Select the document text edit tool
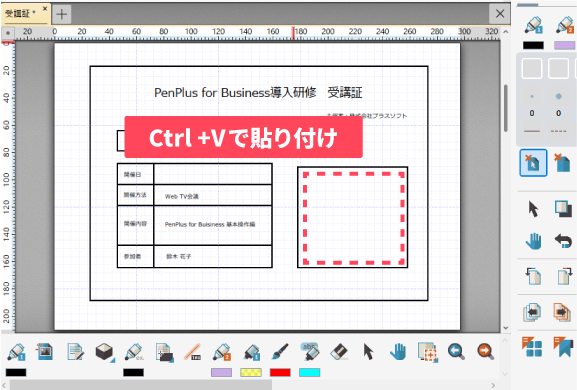The width and height of the screenshot is (577, 390). tap(75, 352)
